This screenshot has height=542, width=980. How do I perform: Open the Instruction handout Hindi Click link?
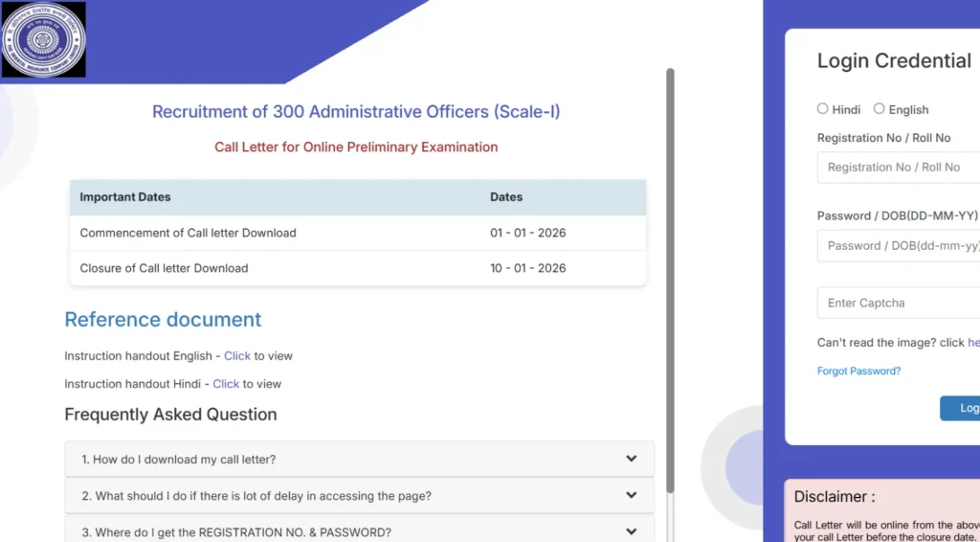[x=226, y=384]
